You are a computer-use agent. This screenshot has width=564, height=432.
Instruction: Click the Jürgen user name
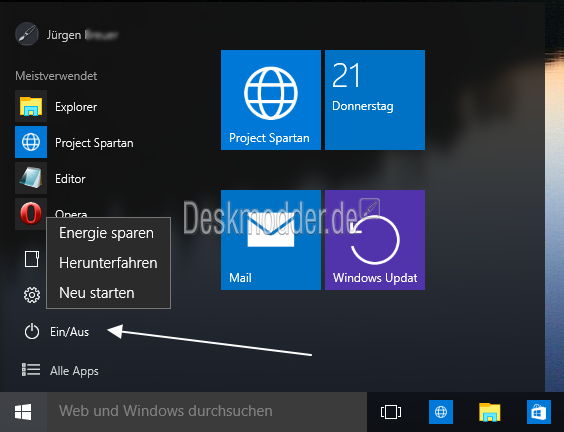pos(64,35)
